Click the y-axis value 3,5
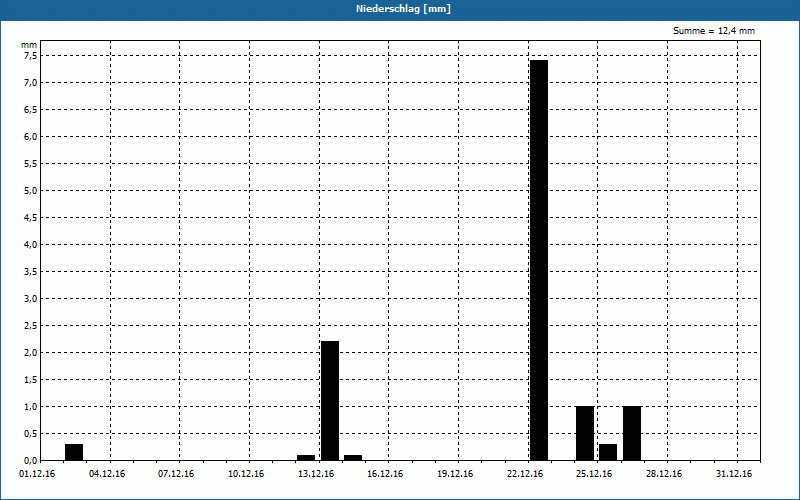Viewport: 800px width, 500px height. tap(31, 272)
